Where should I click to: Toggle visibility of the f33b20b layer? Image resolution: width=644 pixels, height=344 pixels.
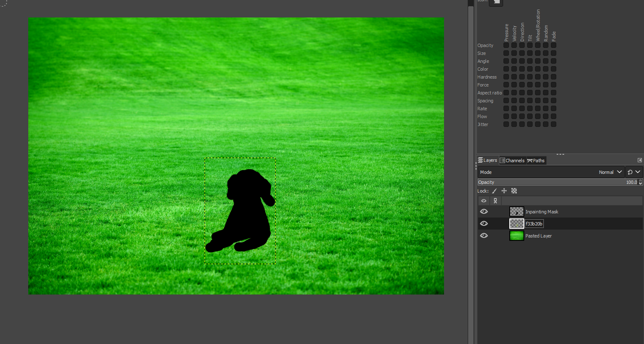484,224
